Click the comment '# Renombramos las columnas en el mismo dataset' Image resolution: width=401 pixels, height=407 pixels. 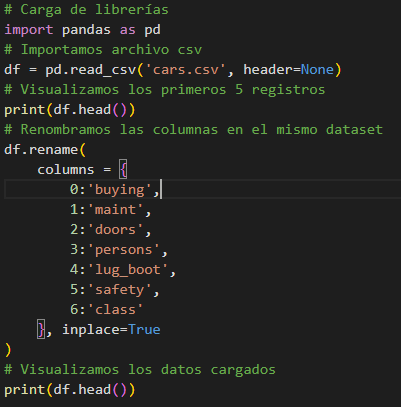tap(194, 130)
